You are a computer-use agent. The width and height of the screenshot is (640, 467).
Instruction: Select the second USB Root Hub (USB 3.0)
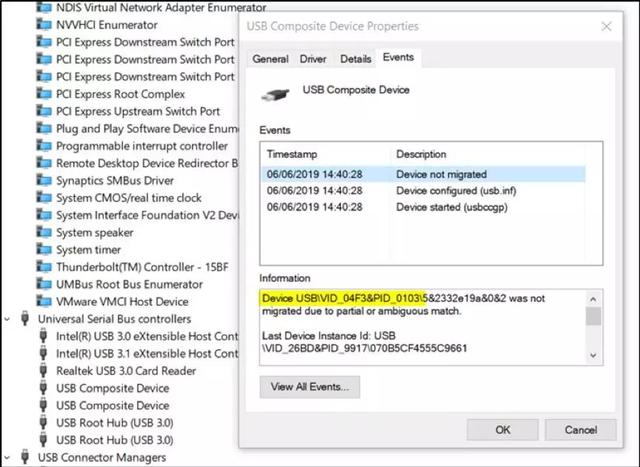[x=115, y=440]
